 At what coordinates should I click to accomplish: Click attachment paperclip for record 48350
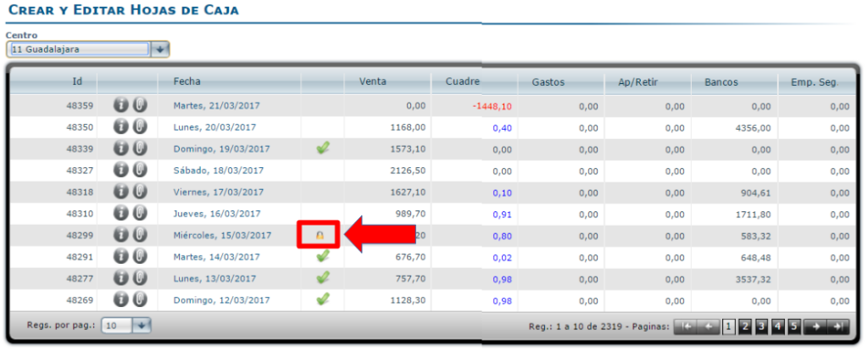[140, 126]
